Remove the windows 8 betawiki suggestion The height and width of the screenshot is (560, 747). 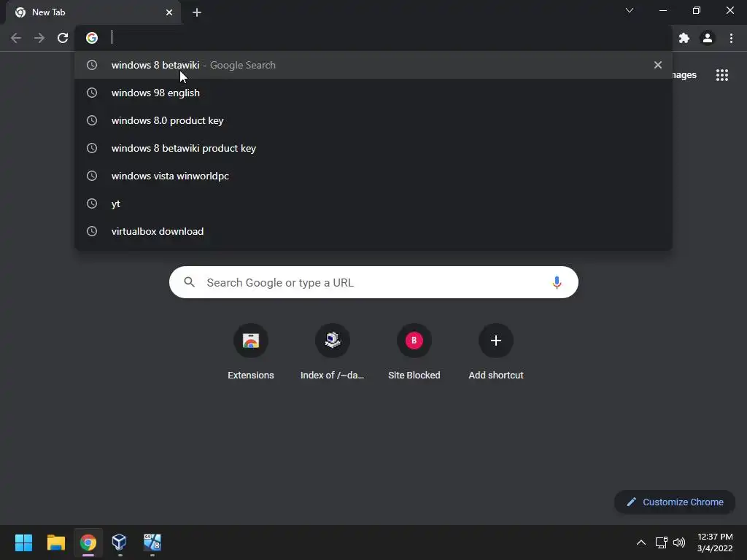coord(658,65)
